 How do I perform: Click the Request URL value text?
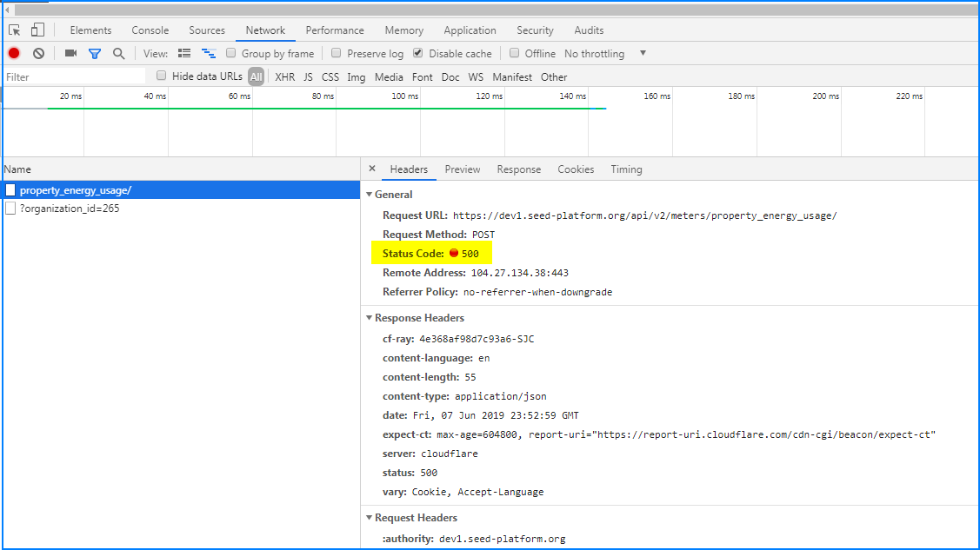tap(645, 215)
